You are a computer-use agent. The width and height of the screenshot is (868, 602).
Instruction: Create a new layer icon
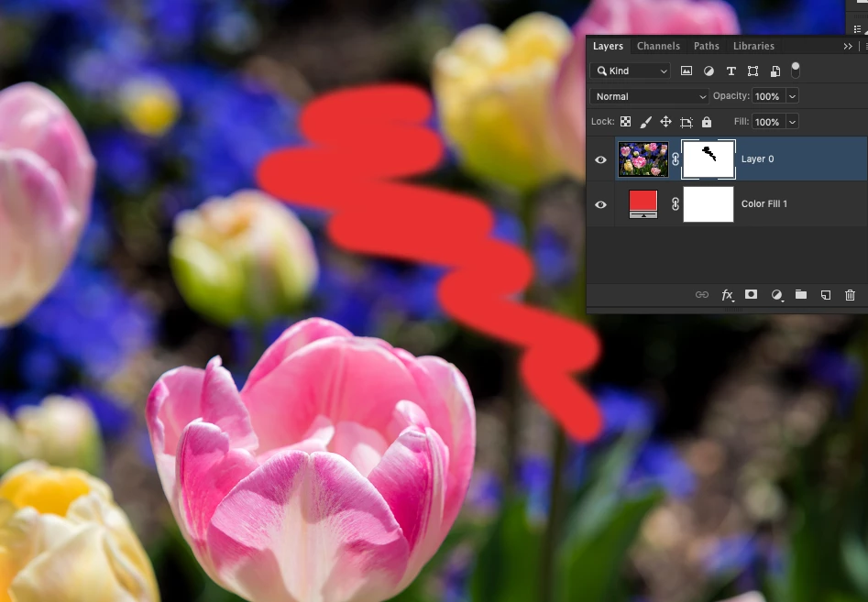point(825,295)
